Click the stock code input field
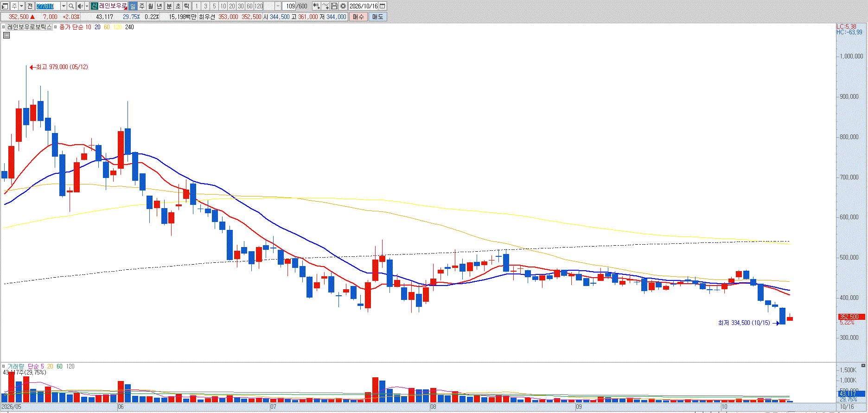 coord(48,6)
